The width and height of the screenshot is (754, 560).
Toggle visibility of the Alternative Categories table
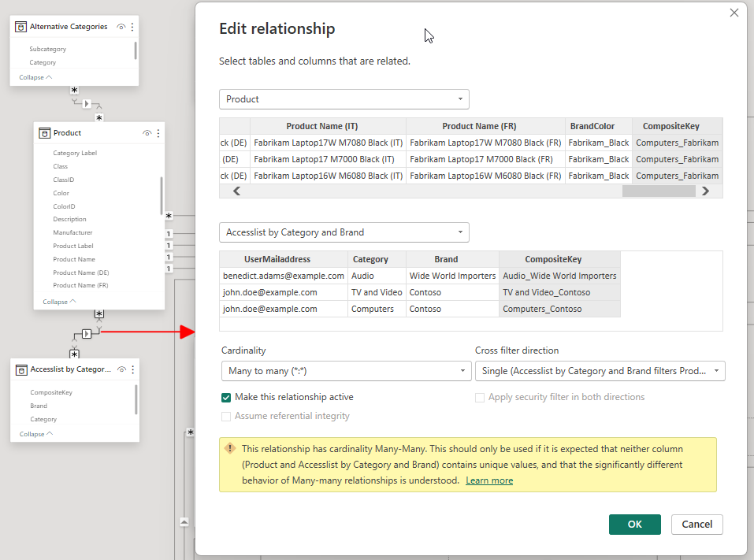[121, 27]
